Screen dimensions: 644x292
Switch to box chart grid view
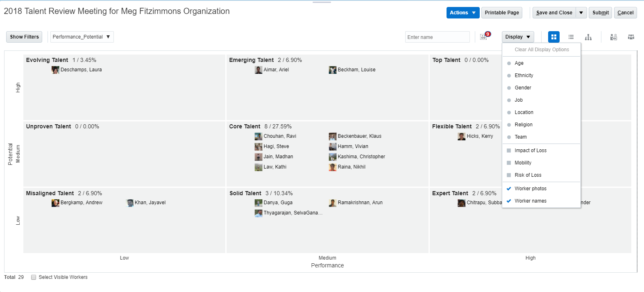[x=553, y=37]
